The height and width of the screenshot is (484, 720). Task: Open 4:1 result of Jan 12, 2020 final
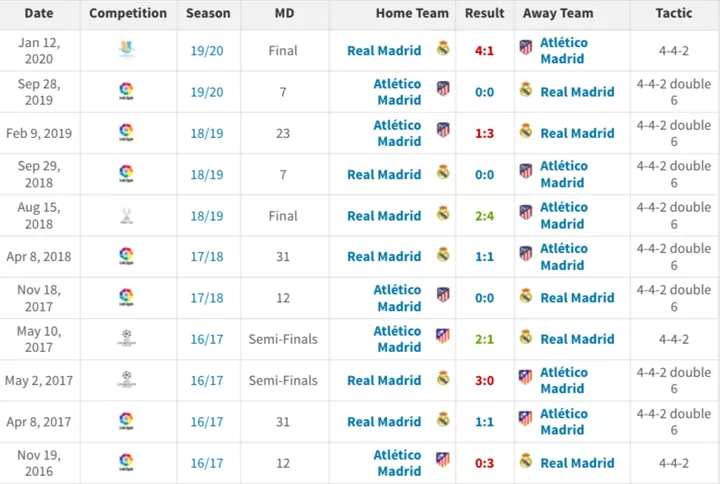[x=484, y=51]
